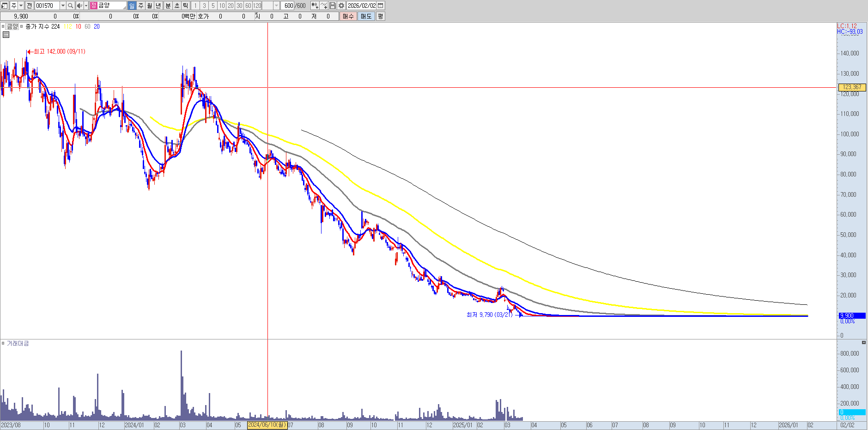
Task: Click the add indicator candlestick icon
Action: click(315, 6)
